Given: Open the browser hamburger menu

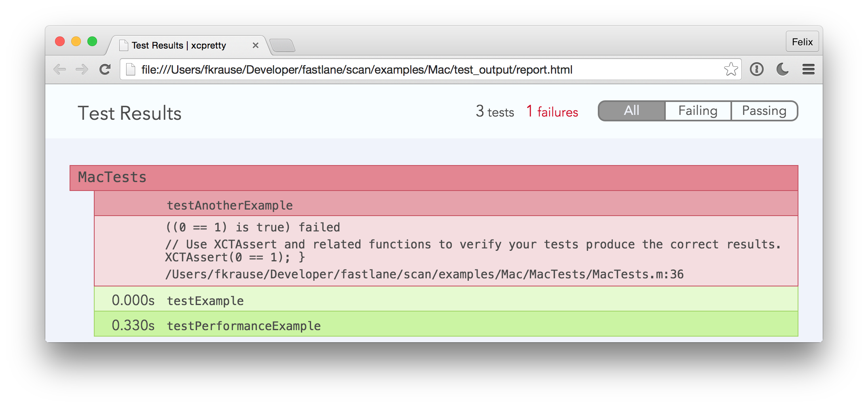Looking at the screenshot, I should 808,69.
